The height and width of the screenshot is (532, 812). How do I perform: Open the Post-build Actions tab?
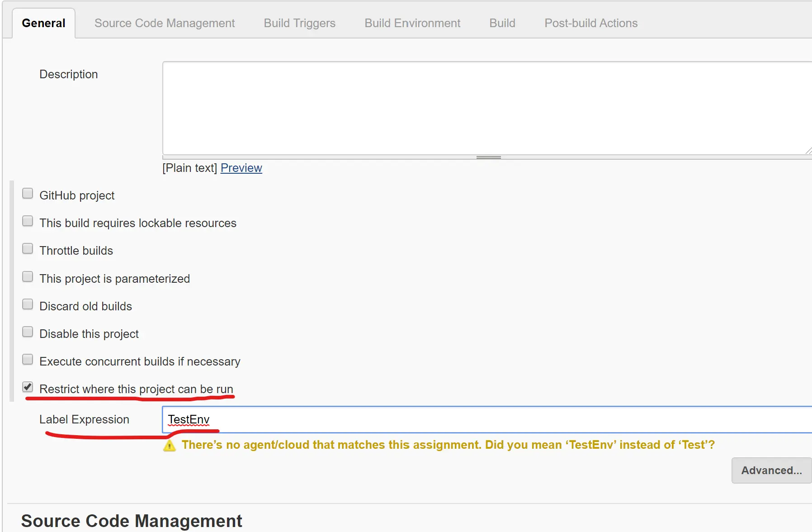pos(591,23)
